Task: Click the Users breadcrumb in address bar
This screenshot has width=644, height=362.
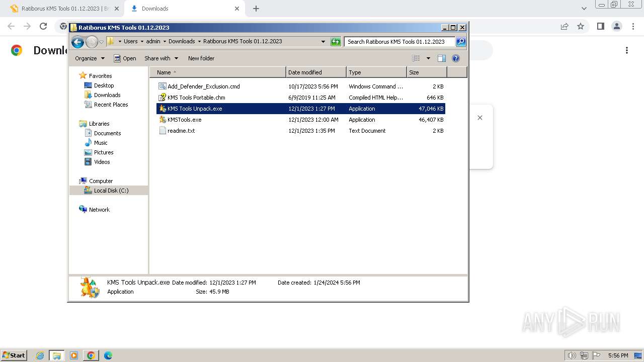Action: (130, 42)
